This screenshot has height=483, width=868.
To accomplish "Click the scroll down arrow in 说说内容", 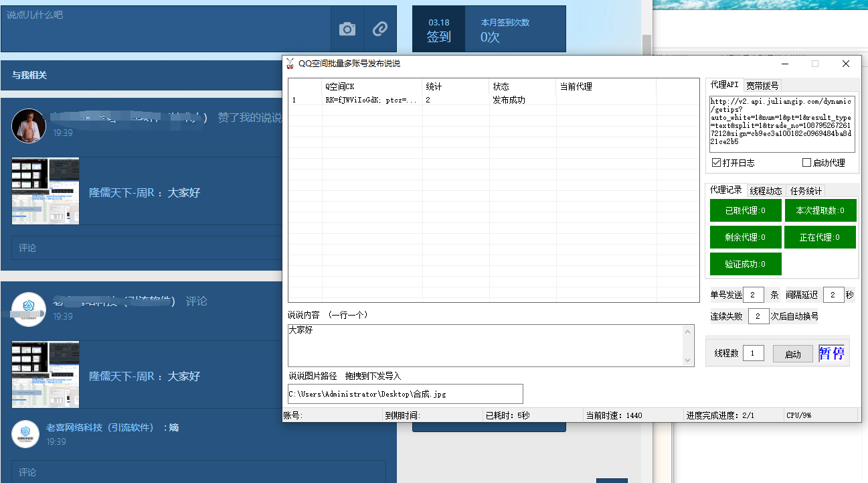I will (x=688, y=360).
